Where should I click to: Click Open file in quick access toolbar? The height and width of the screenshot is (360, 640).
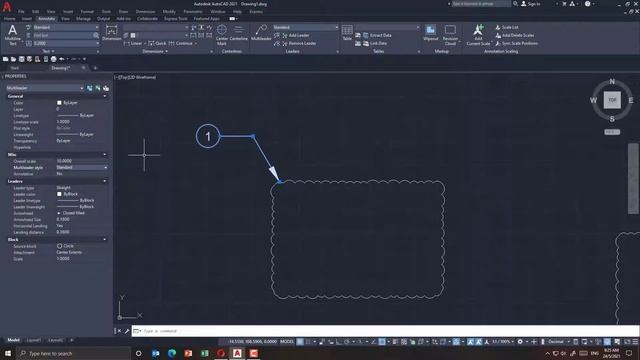(13, 59)
